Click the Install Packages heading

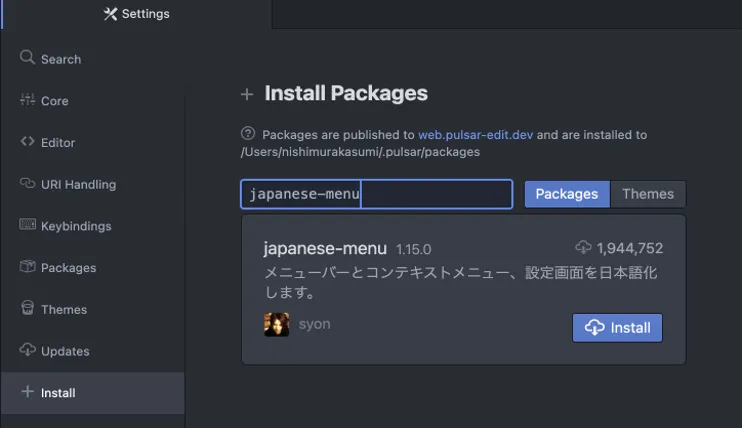346,93
